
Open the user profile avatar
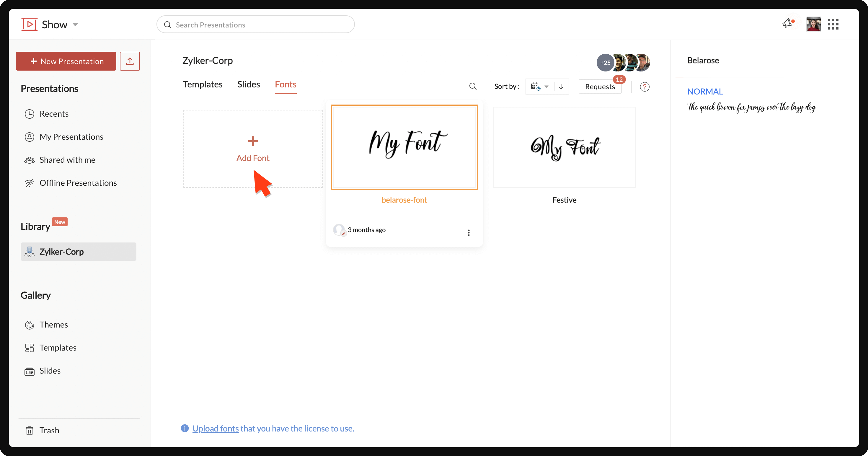click(x=813, y=24)
